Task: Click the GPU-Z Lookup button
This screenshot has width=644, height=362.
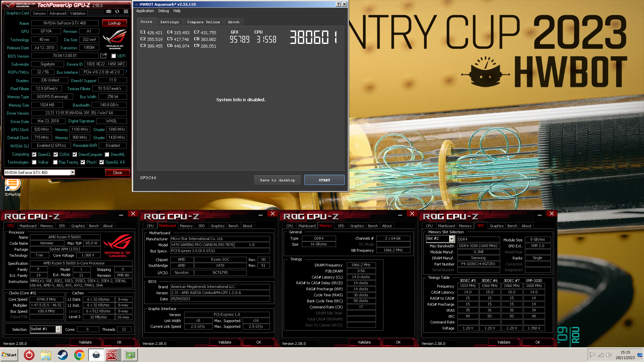Action: click(x=114, y=23)
